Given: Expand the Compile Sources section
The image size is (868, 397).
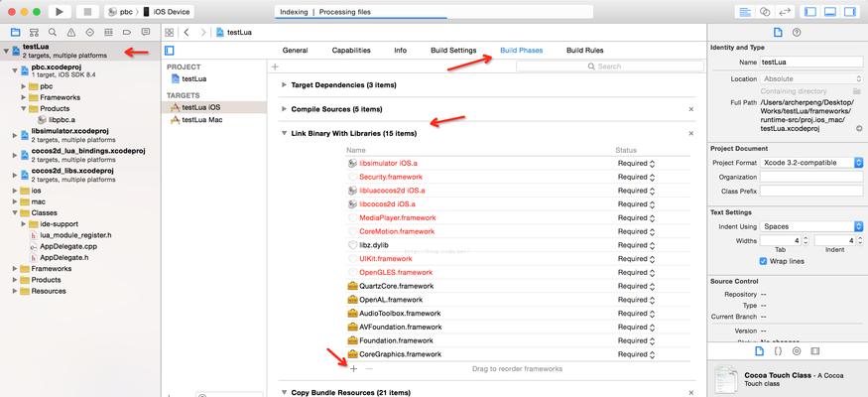Looking at the screenshot, I should (284, 109).
